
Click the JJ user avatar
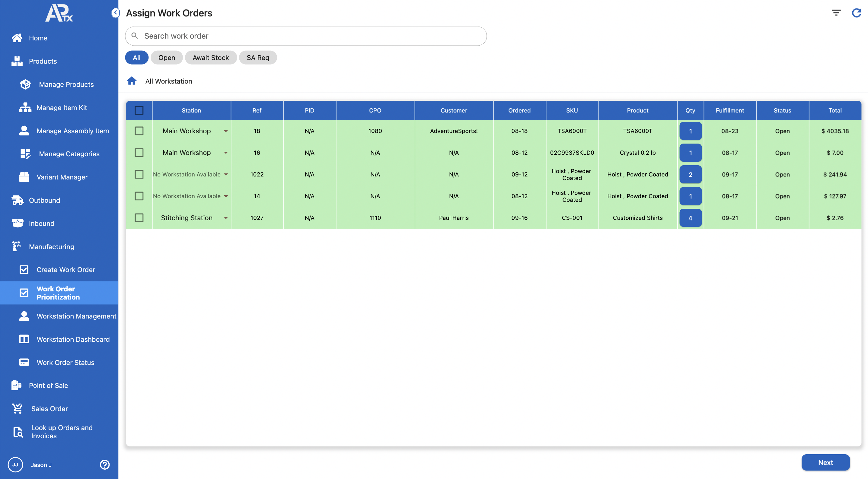pyautogui.click(x=15, y=465)
